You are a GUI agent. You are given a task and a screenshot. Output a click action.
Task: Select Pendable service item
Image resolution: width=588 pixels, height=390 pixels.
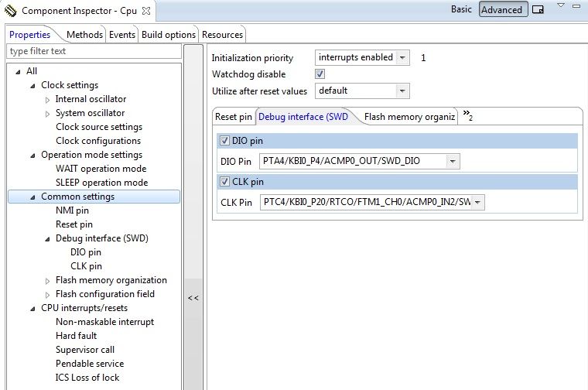(90, 363)
